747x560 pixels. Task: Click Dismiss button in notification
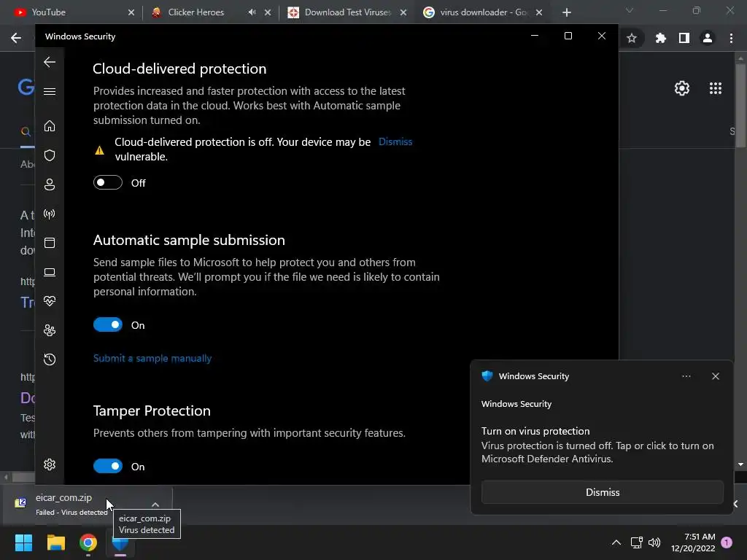point(602,492)
